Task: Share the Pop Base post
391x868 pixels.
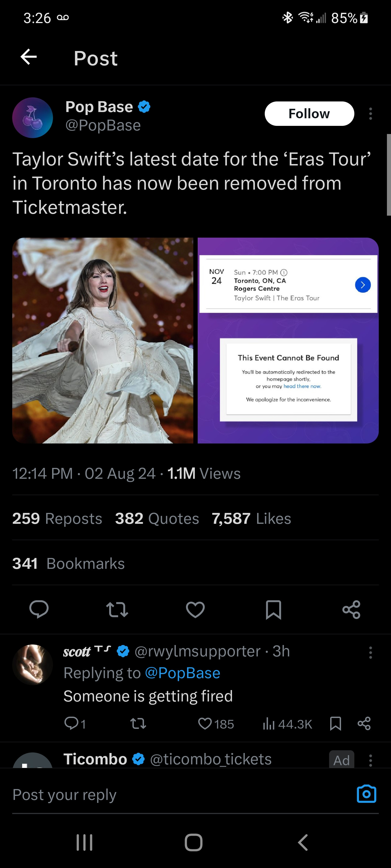Action: coord(351,609)
